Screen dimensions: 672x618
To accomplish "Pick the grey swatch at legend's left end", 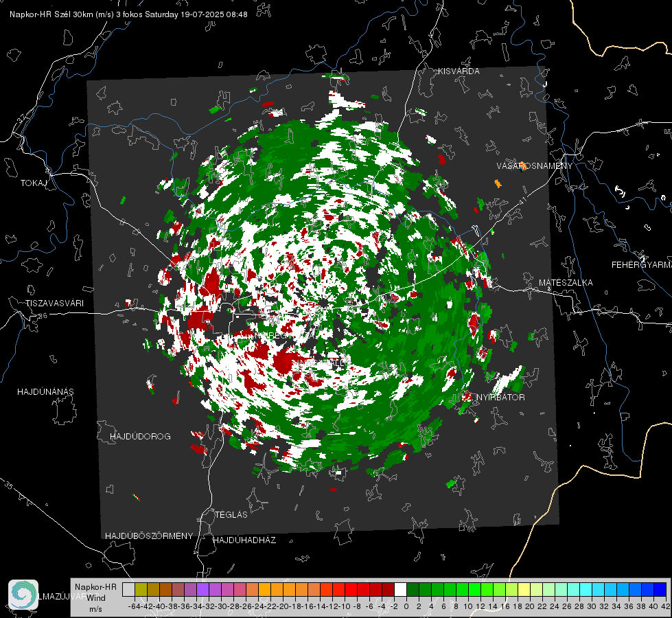I will coord(128,589).
